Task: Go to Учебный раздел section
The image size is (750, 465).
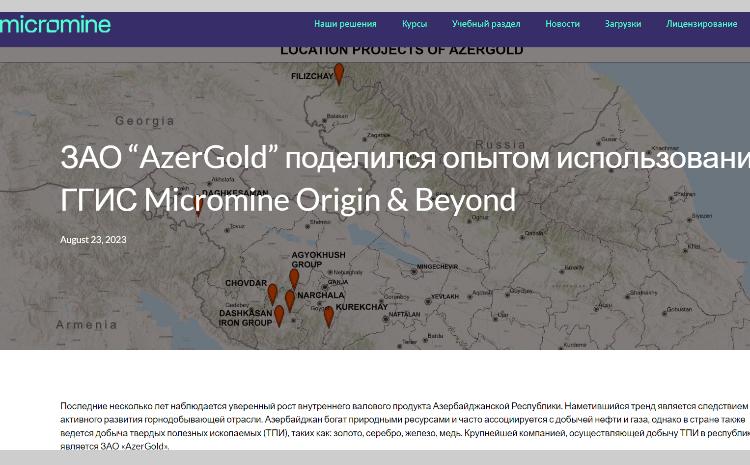Action: pyautogui.click(x=486, y=24)
